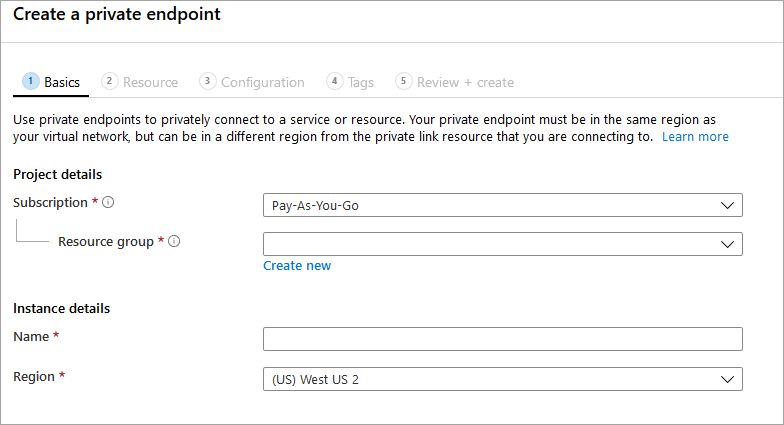Click Create new resource group link
This screenshot has width=784, height=425.
[297, 265]
